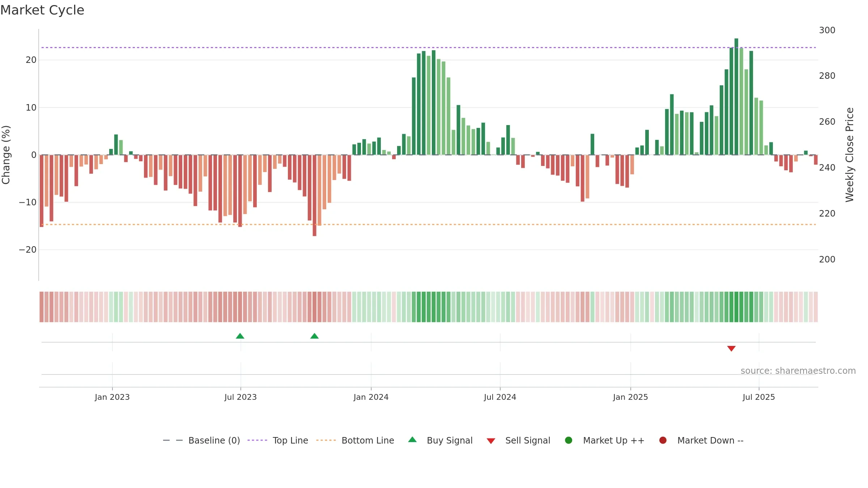
Task: Click the Jan 2025 axis label
Action: pyautogui.click(x=630, y=397)
